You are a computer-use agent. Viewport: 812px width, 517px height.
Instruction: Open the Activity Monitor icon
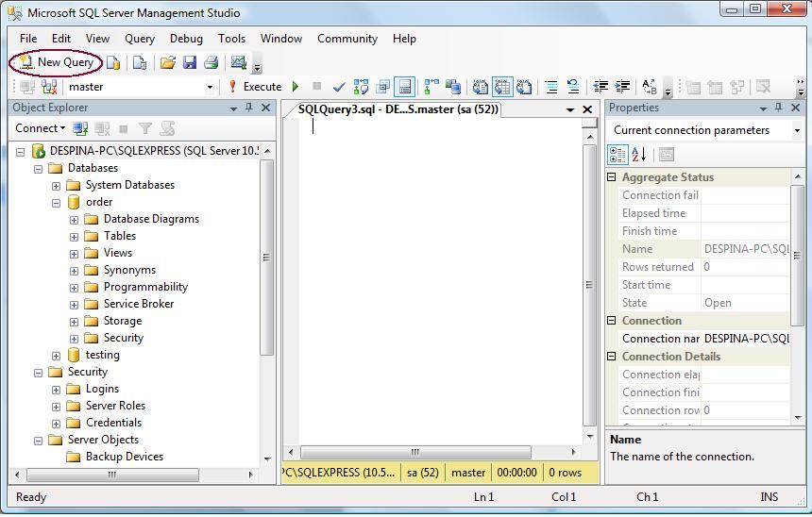tap(238, 62)
